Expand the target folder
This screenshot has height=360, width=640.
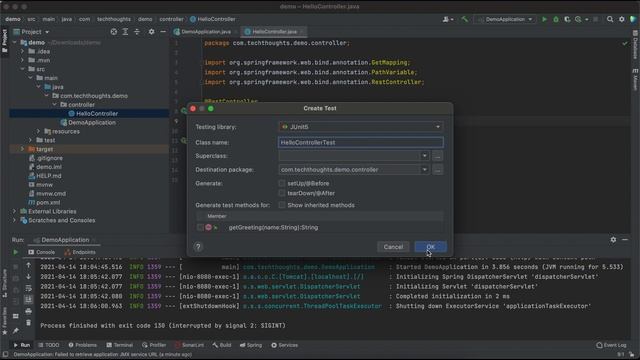coord(22,149)
